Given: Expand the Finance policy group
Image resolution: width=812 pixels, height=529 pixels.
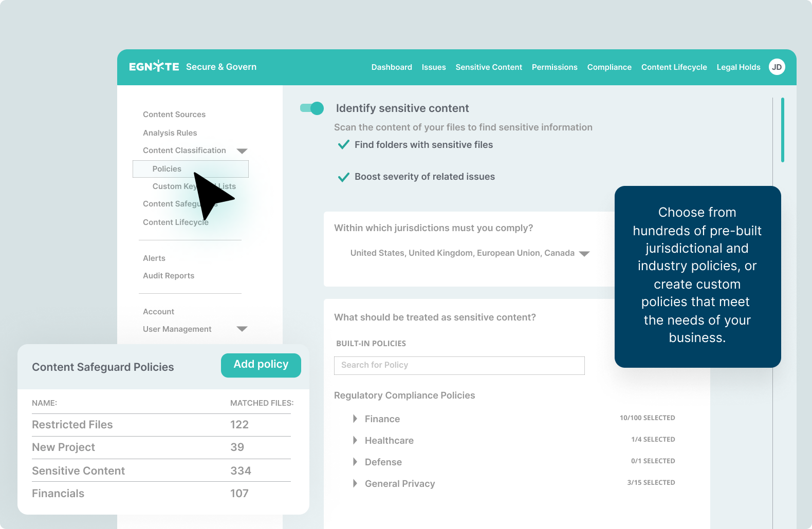Looking at the screenshot, I should pyautogui.click(x=355, y=419).
